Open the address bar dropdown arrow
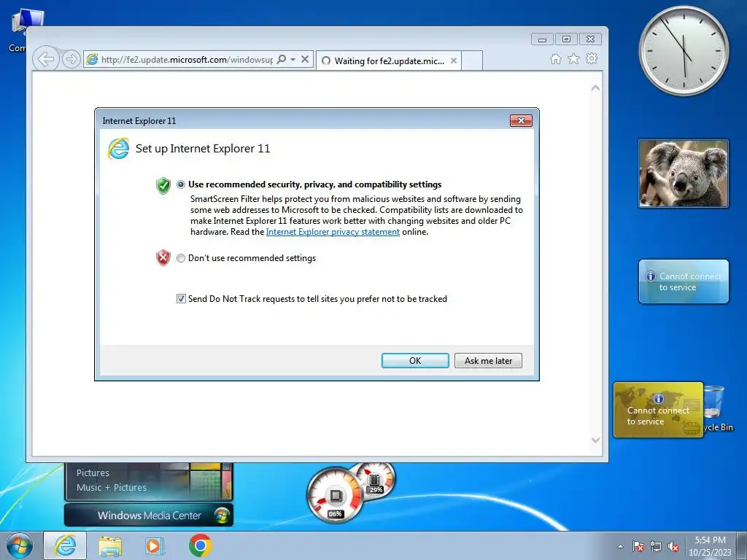 [293, 59]
